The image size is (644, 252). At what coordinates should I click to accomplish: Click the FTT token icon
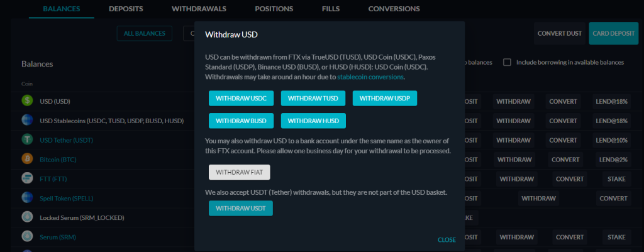27,178
